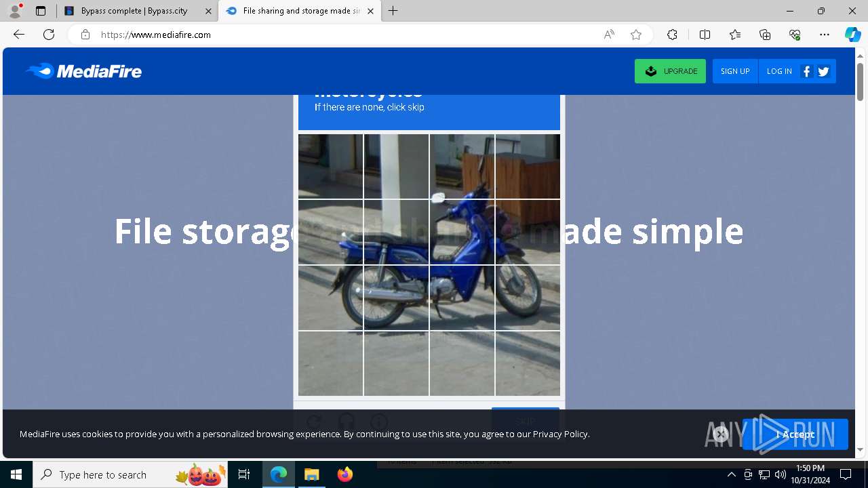Open the Windows Start menu

click(16, 474)
